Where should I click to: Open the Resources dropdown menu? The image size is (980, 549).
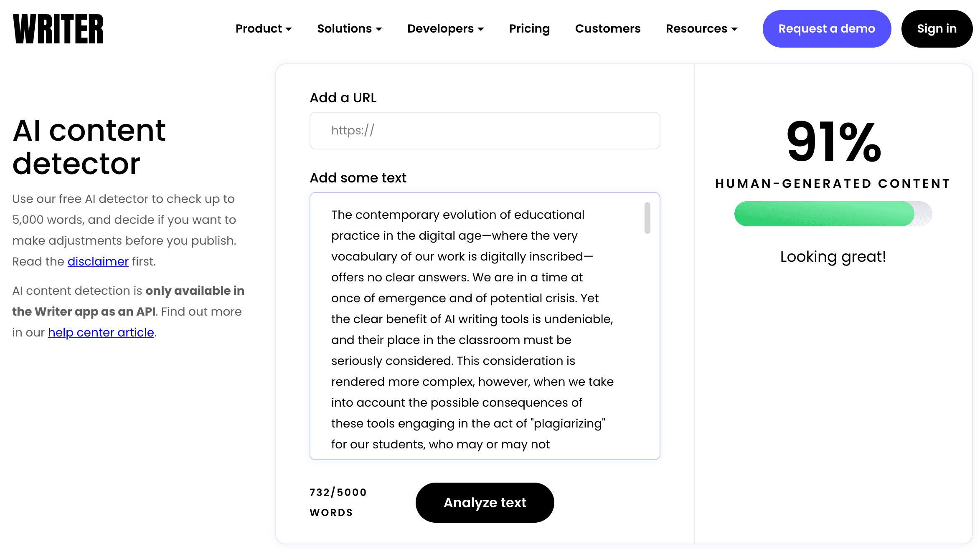(x=701, y=28)
